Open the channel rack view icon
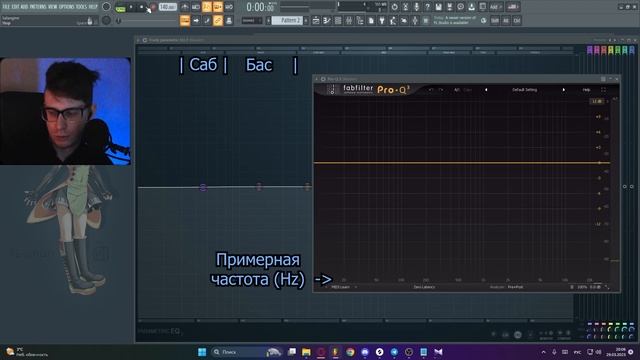 click(338, 20)
